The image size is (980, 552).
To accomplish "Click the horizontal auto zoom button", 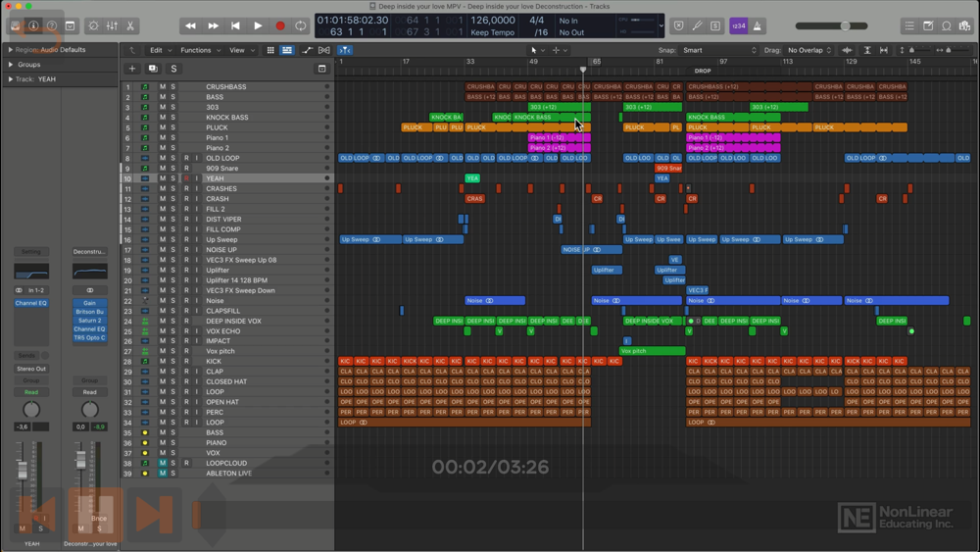I will point(884,50).
